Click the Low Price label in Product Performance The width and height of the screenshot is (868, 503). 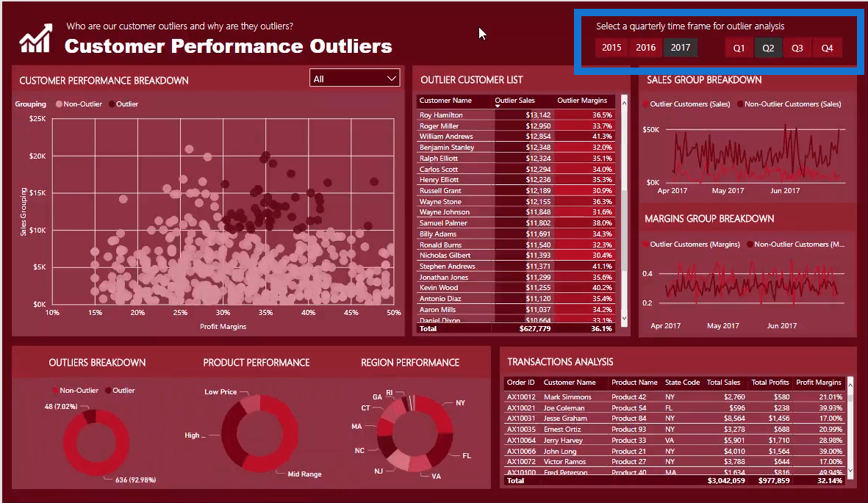[x=220, y=392]
